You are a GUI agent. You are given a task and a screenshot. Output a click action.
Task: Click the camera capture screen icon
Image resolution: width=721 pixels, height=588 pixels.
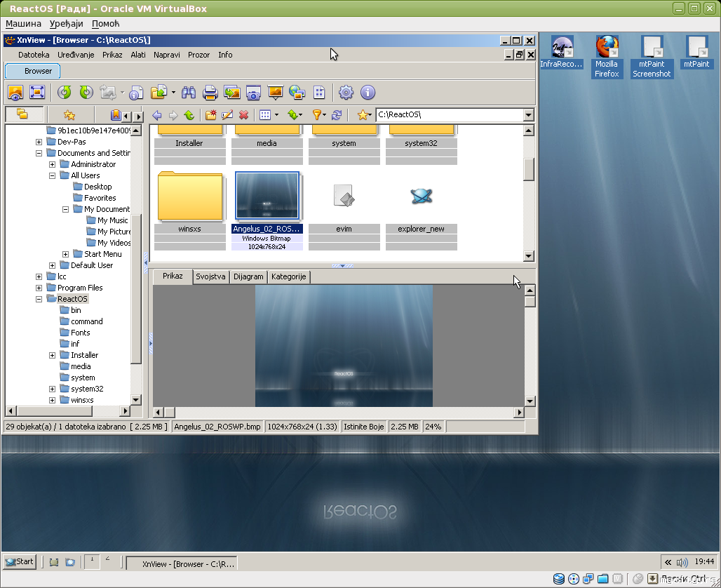tap(253, 93)
